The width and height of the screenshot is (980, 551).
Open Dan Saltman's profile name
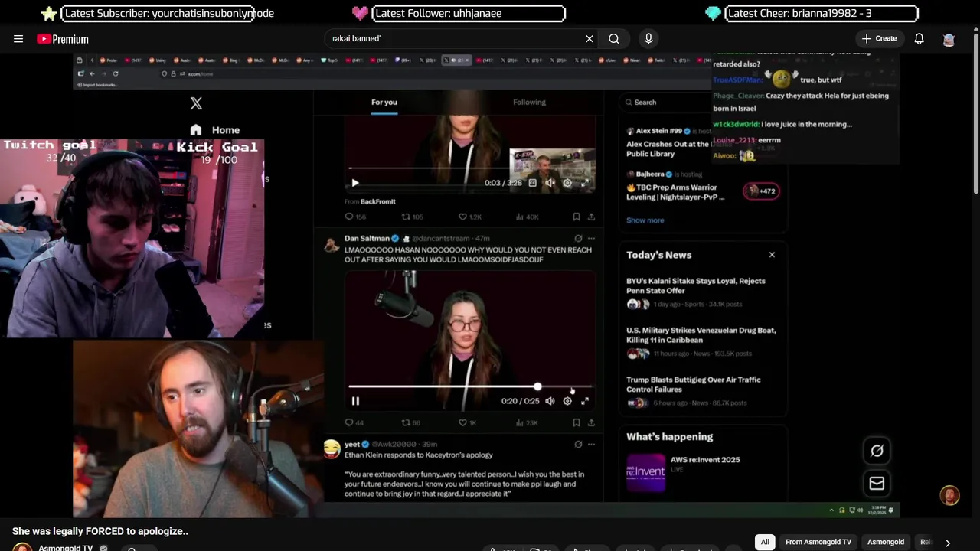point(367,238)
